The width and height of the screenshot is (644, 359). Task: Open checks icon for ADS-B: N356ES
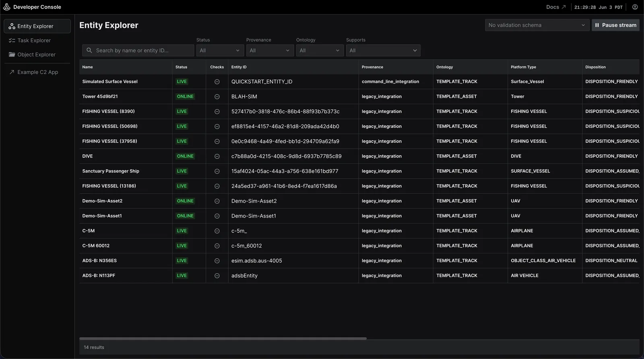coord(217,261)
